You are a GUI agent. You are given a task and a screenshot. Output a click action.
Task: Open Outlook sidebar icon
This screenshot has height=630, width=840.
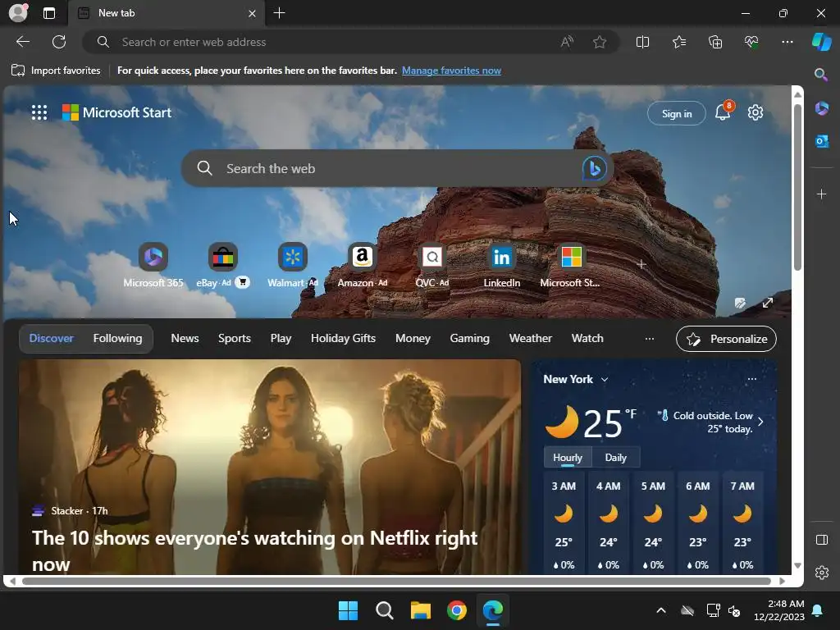821,141
